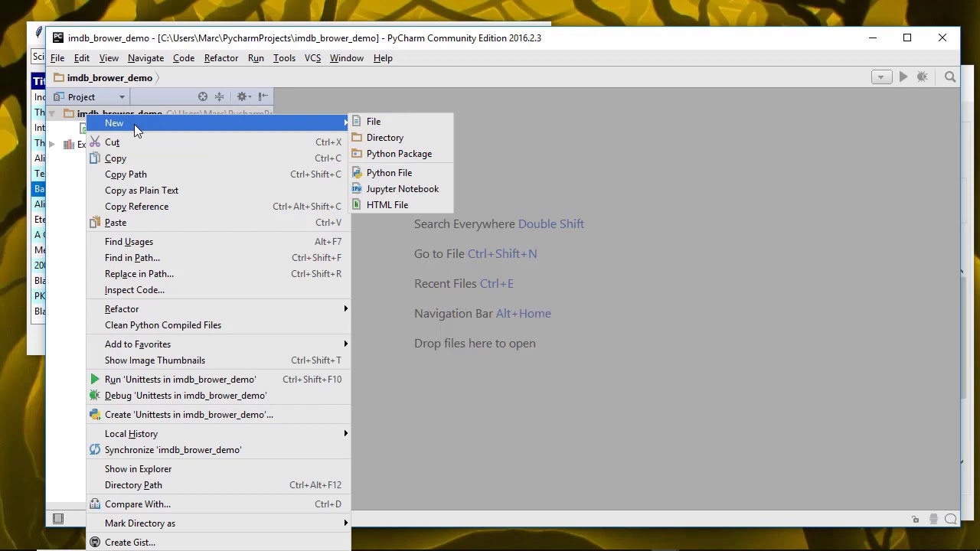The height and width of the screenshot is (551, 980).
Task: Click the Python Package folder icon
Action: tap(357, 154)
